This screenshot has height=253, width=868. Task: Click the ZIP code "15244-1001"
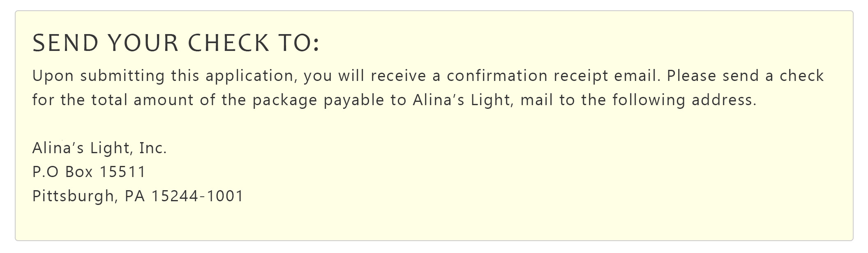point(198,196)
